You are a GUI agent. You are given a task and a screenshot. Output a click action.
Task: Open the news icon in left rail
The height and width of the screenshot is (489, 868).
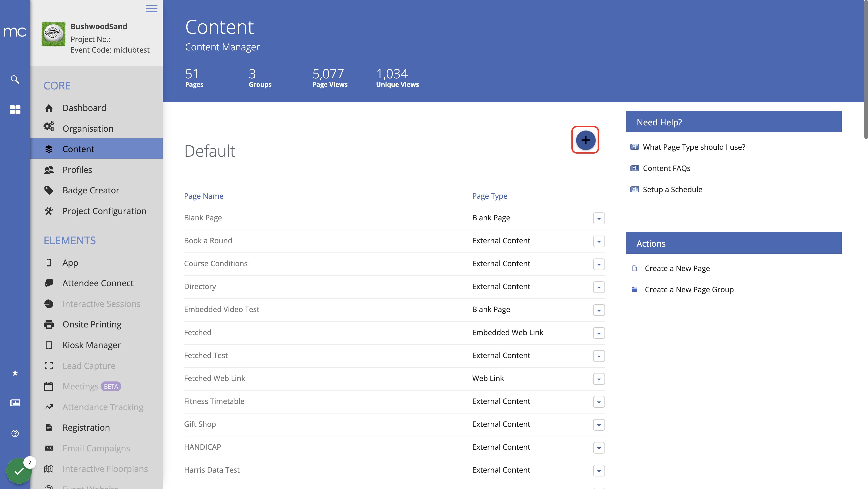click(x=15, y=403)
